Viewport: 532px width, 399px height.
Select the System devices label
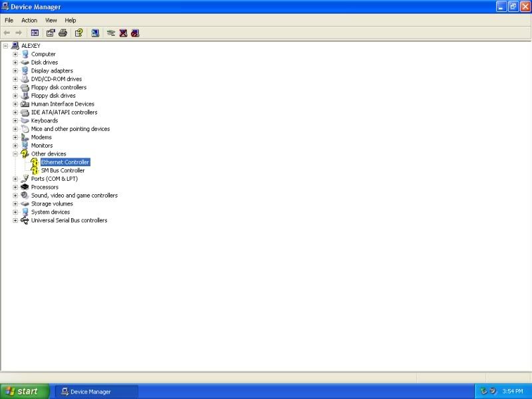(51, 212)
